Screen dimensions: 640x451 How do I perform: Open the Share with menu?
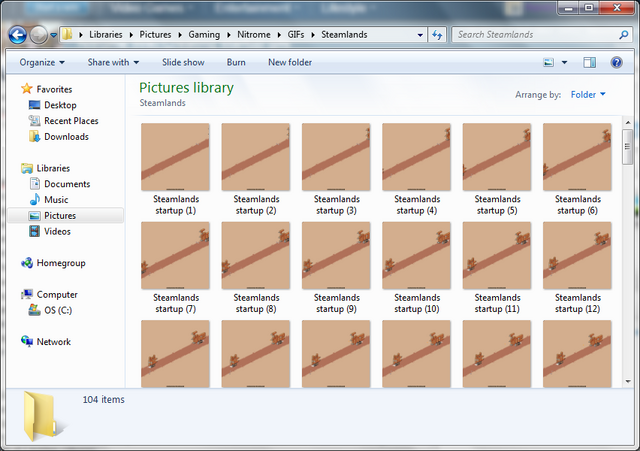pos(113,62)
